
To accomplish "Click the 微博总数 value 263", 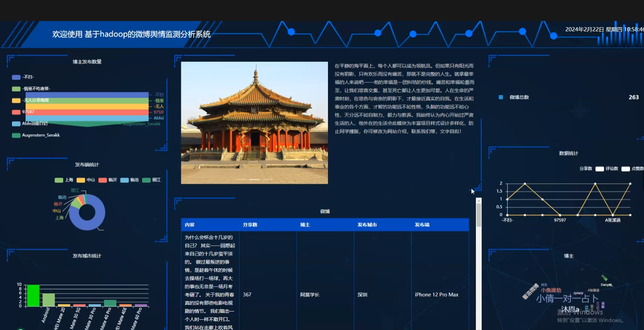I will (x=634, y=97).
